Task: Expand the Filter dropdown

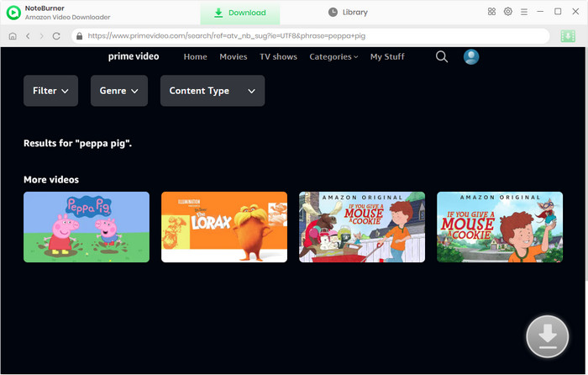Action: point(50,91)
